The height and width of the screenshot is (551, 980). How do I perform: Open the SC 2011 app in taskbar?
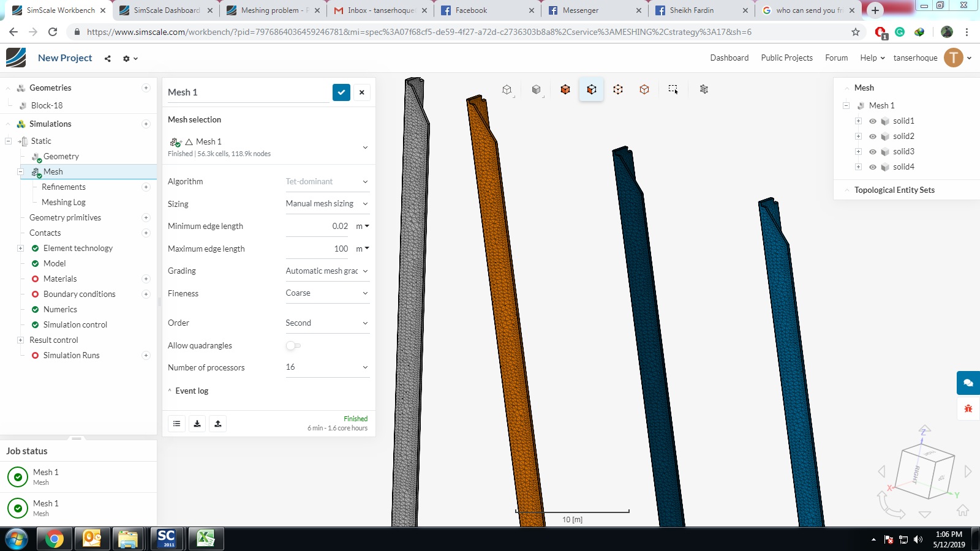click(x=167, y=539)
